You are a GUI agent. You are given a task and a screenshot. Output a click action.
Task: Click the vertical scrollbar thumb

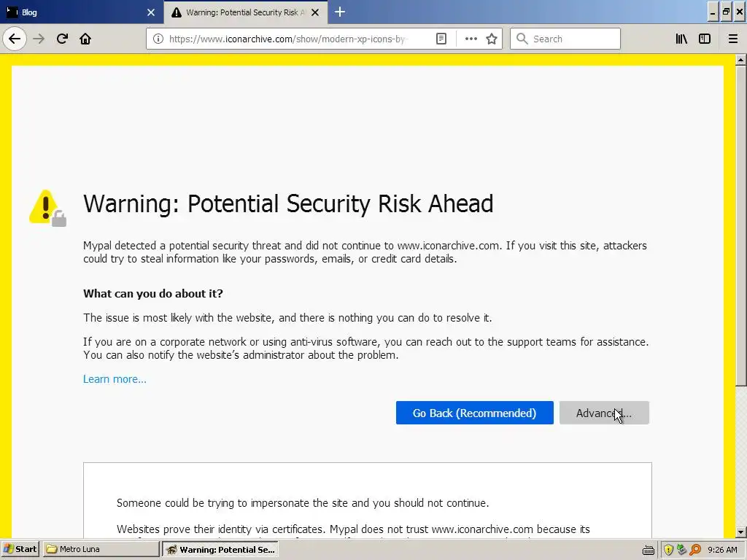740,225
